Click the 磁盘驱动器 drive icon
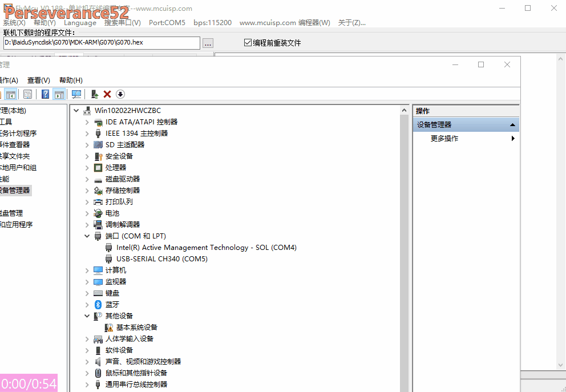The image size is (566, 392). (98, 179)
